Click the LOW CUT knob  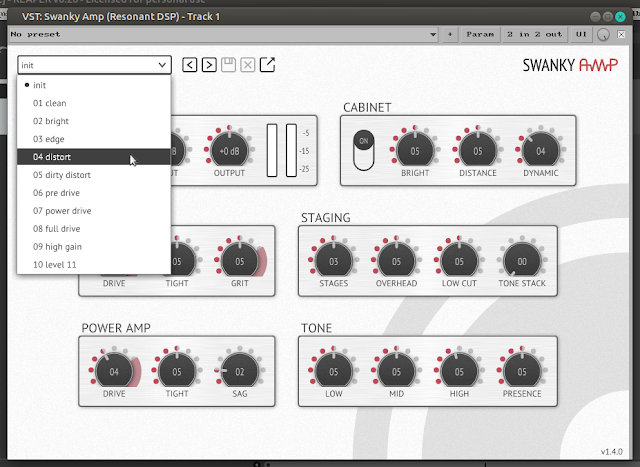459,261
